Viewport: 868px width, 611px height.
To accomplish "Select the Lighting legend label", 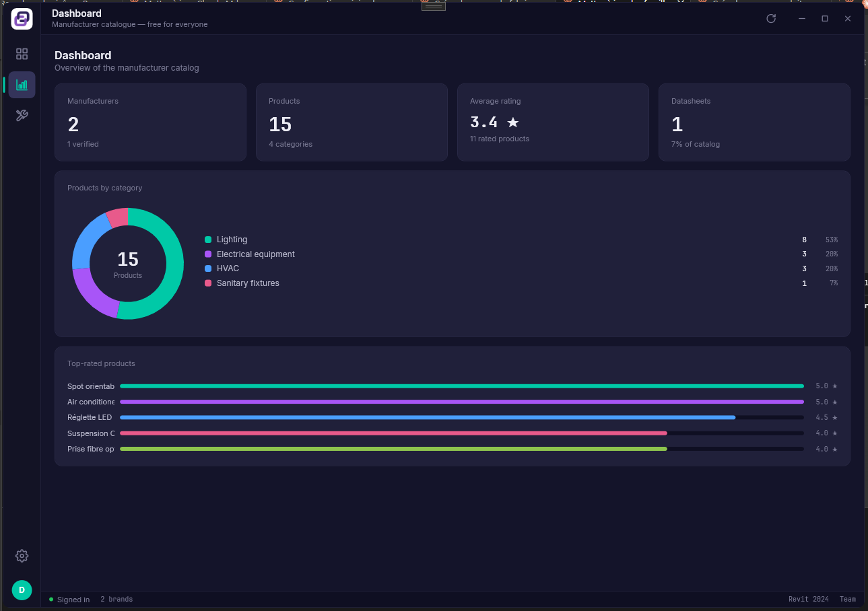I will point(232,240).
